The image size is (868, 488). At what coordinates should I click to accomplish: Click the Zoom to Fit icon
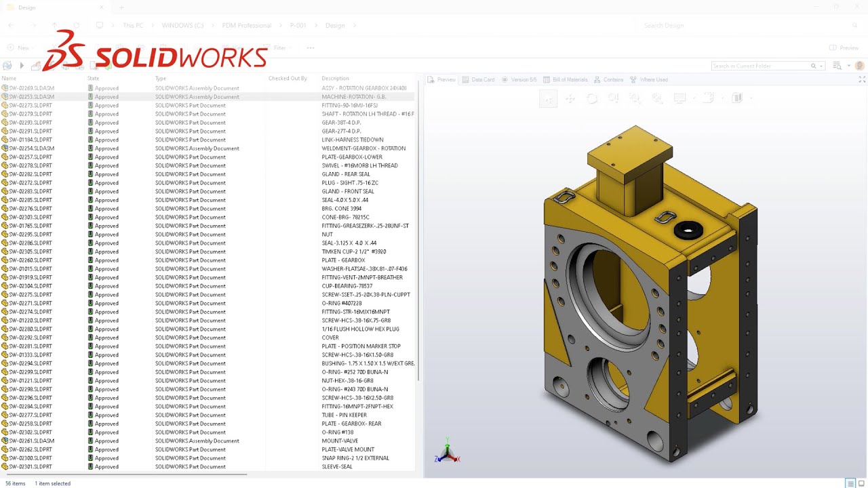tap(657, 99)
